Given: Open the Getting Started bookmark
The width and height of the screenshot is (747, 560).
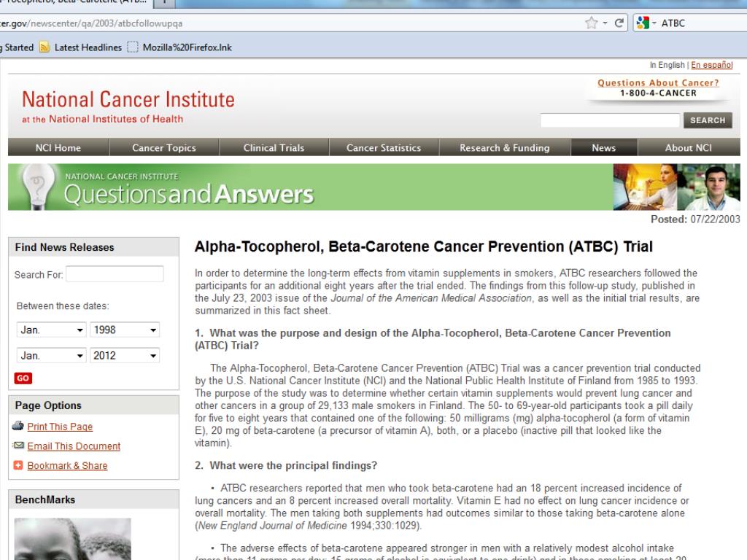Looking at the screenshot, I should click(17, 47).
